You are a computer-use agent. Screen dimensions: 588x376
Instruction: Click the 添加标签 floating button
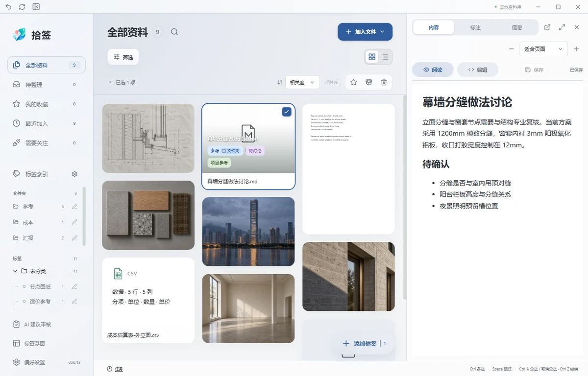pos(365,344)
